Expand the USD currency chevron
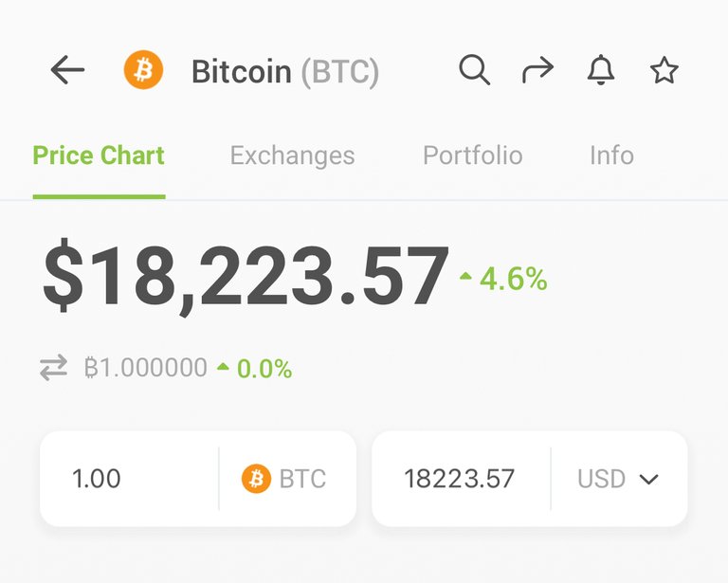Image resolution: width=728 pixels, height=583 pixels. (x=648, y=479)
